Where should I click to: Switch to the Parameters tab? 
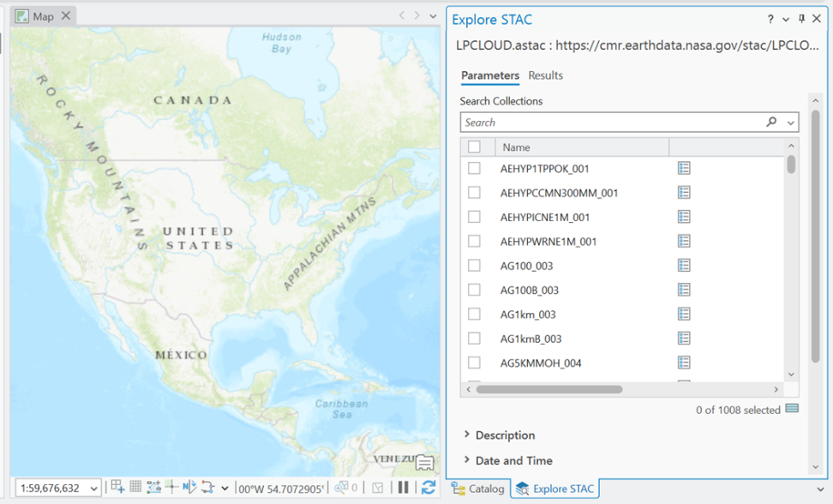tap(490, 75)
